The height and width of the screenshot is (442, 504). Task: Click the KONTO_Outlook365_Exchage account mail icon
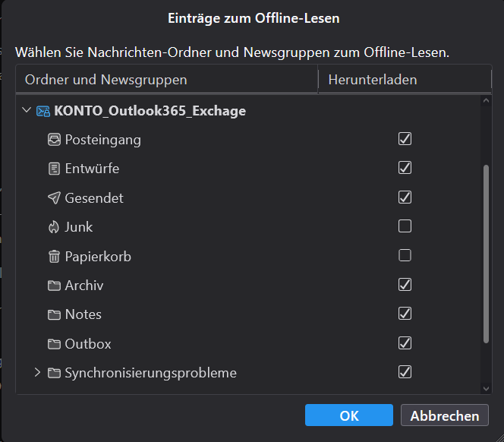(43, 111)
